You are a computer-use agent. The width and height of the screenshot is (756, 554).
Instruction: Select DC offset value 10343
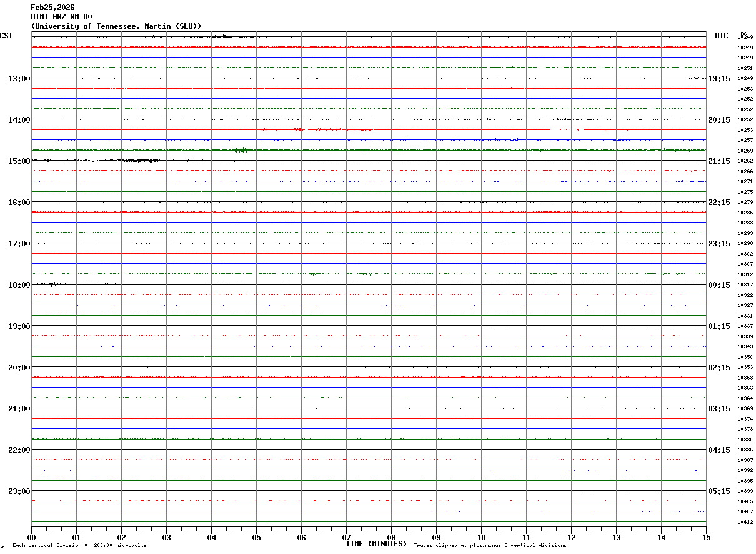745,346
